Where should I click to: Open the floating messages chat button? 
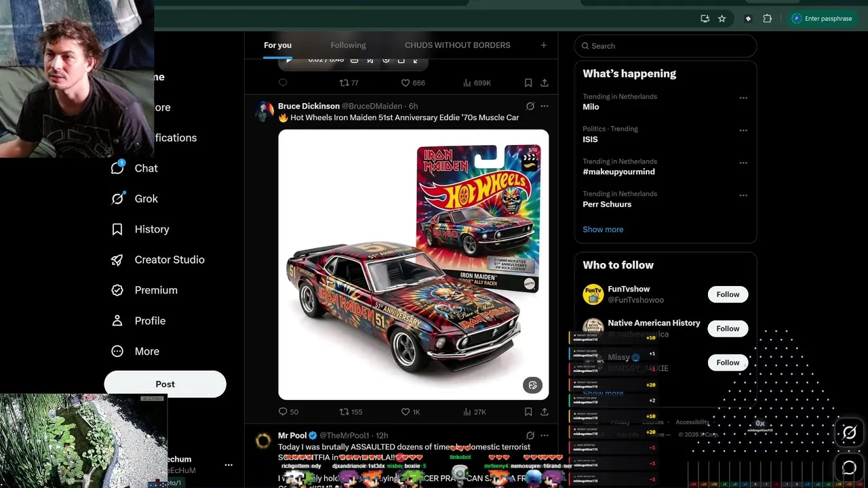pyautogui.click(x=849, y=467)
